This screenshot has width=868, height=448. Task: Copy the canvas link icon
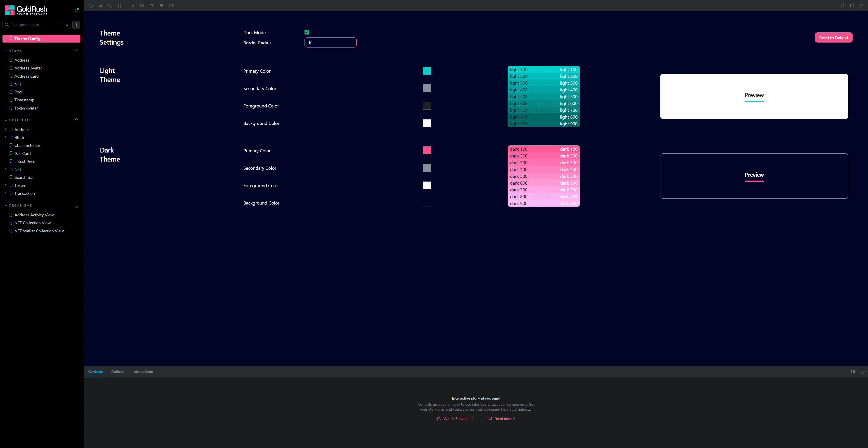click(862, 6)
